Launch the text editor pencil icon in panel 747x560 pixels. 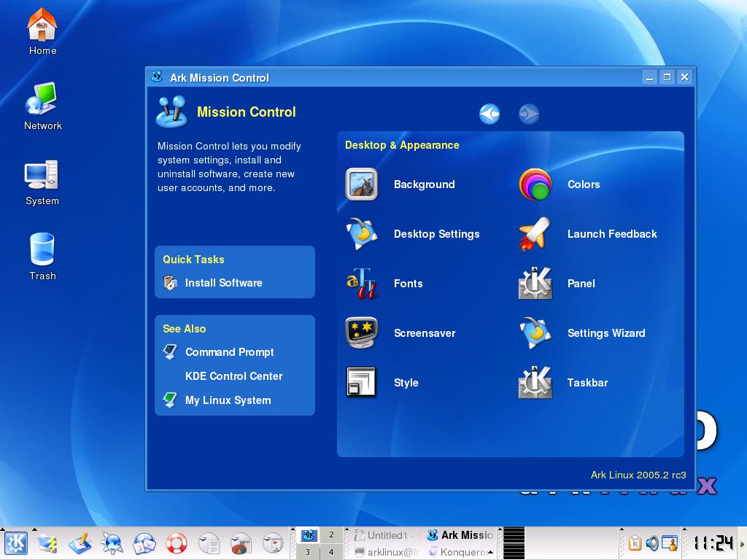[x=80, y=543]
